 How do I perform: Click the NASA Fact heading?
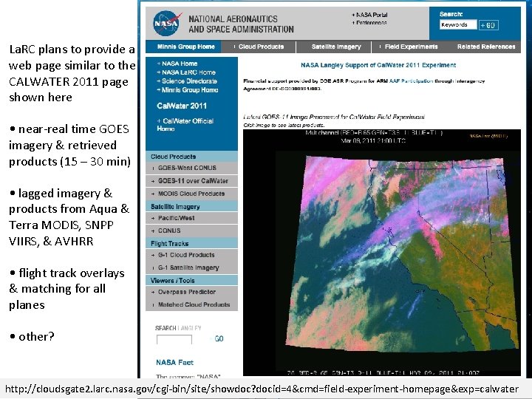(x=174, y=362)
